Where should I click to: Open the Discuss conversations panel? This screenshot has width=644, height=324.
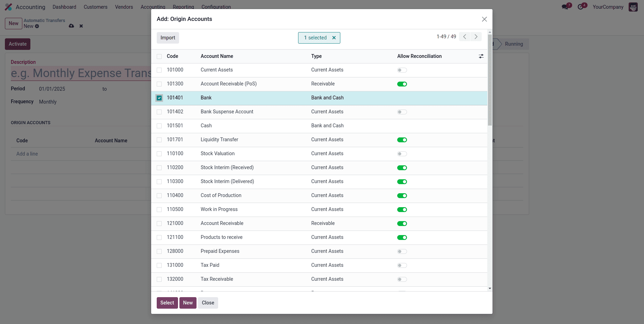[x=565, y=6]
